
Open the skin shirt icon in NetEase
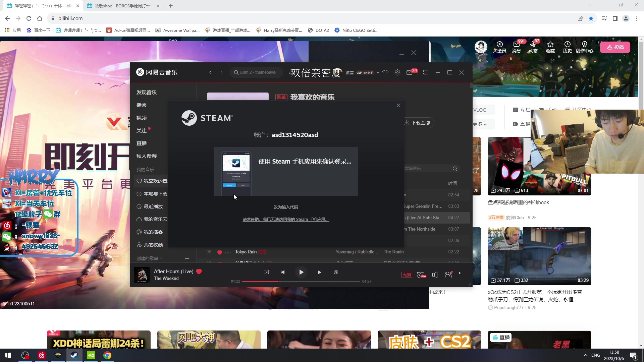[385, 72]
